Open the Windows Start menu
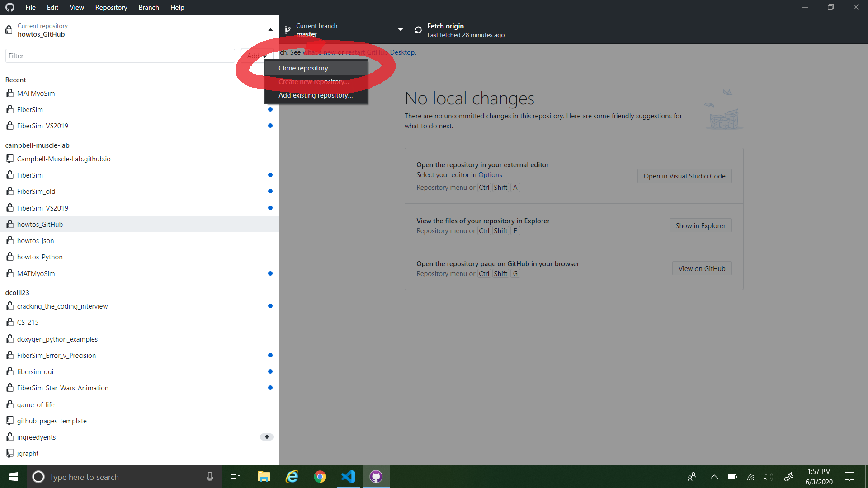The image size is (868, 488). (x=14, y=477)
